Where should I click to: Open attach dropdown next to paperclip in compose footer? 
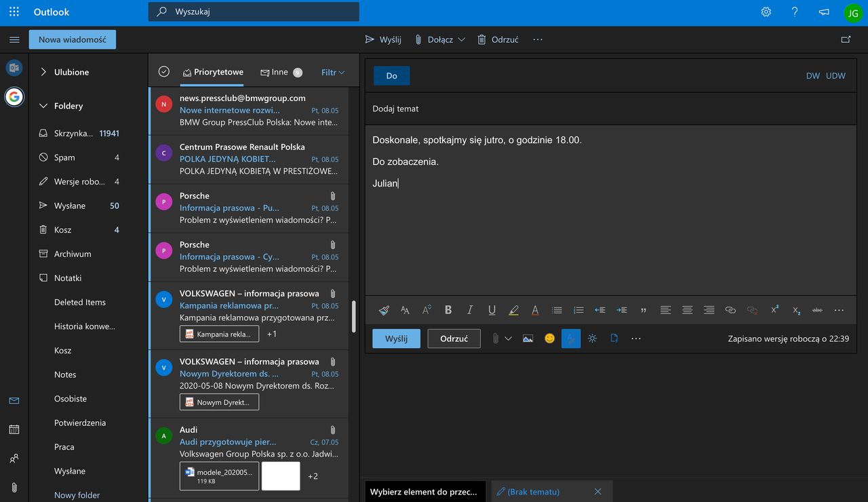click(x=508, y=339)
